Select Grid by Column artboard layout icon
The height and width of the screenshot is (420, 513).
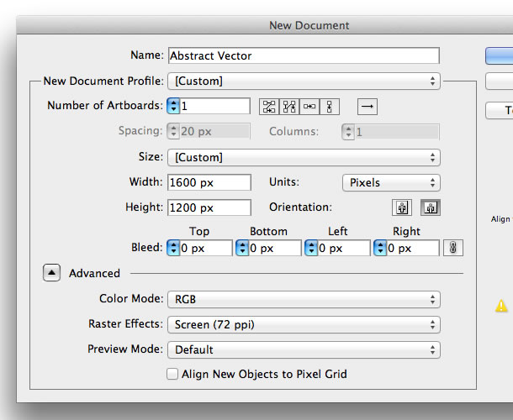[289, 107]
